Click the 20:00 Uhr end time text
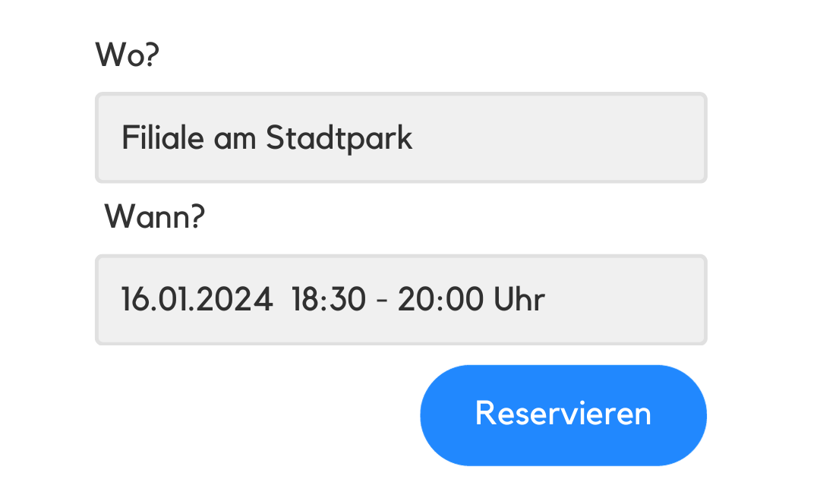Image resolution: width=820 pixels, height=504 pixels. (471, 300)
